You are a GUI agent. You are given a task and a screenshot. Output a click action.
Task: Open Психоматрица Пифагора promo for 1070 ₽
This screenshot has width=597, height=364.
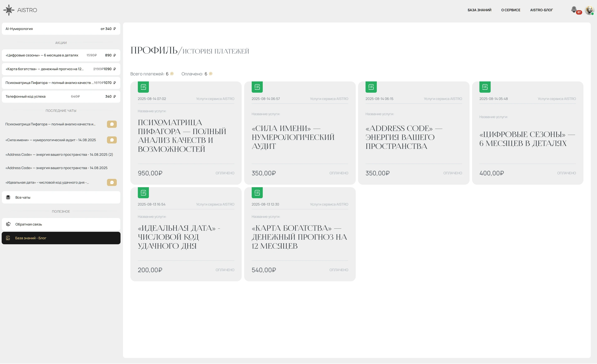pyautogui.click(x=61, y=83)
